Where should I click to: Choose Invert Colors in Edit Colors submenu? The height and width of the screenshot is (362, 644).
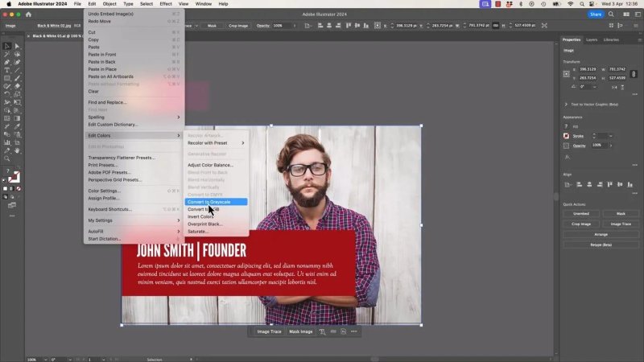[217, 216]
